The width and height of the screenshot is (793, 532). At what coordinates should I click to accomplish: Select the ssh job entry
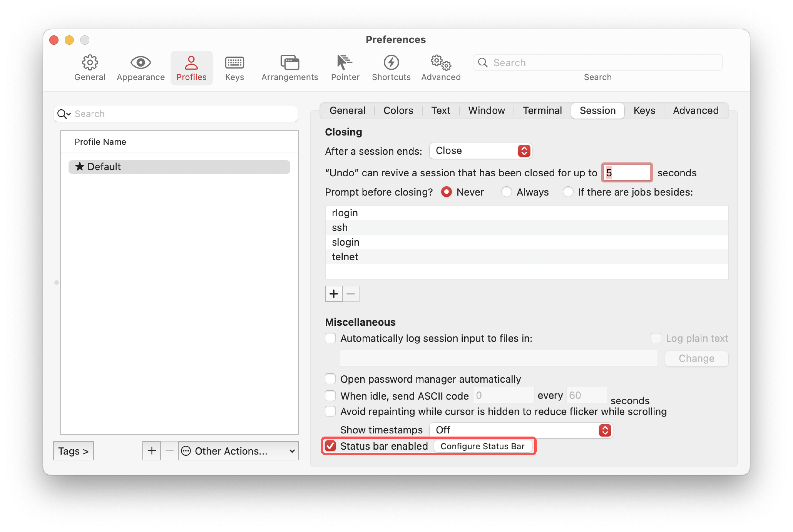(527, 228)
